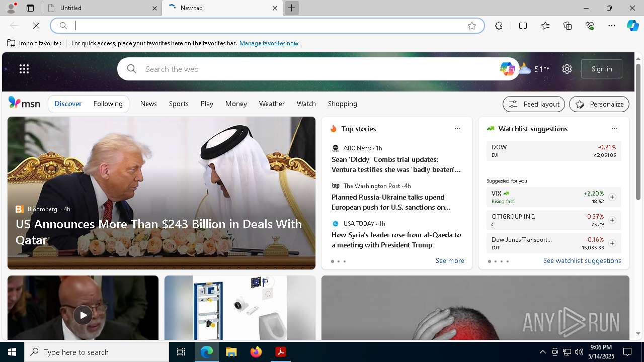Open the toilet installation product card

click(240, 308)
